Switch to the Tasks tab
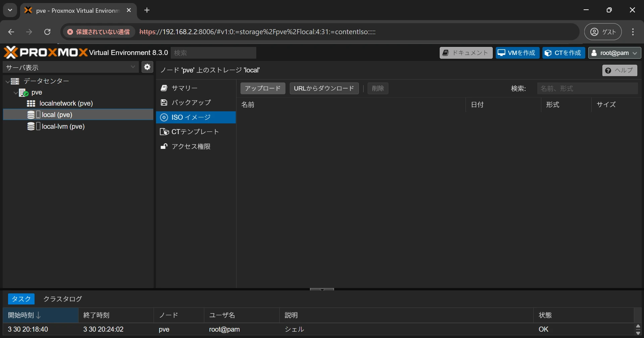 (x=21, y=299)
